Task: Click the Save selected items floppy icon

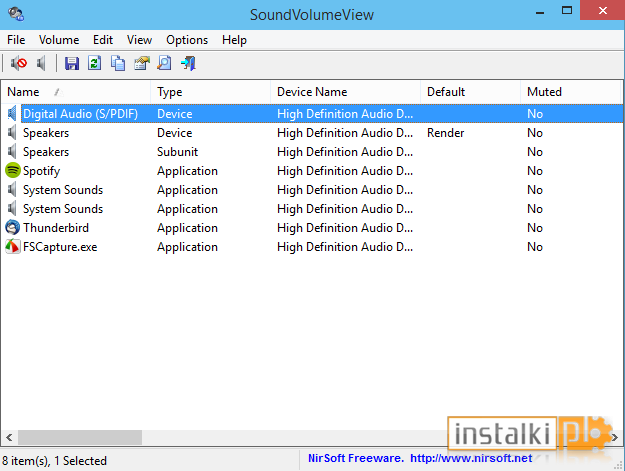Action: [x=72, y=63]
